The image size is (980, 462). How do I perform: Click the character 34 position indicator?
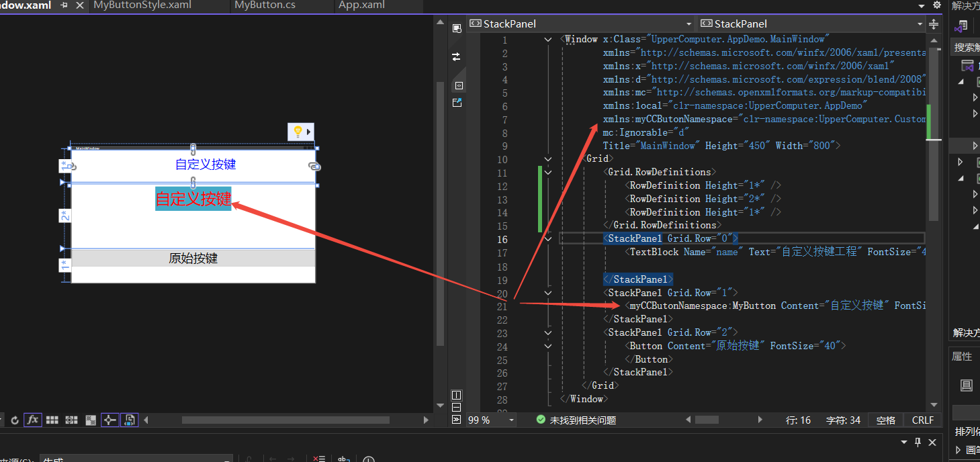843,420
